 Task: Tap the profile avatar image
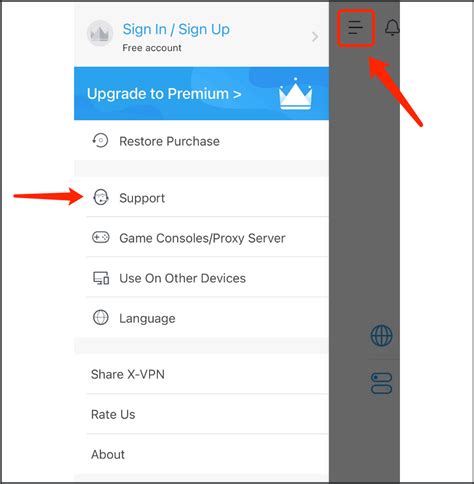click(100, 33)
